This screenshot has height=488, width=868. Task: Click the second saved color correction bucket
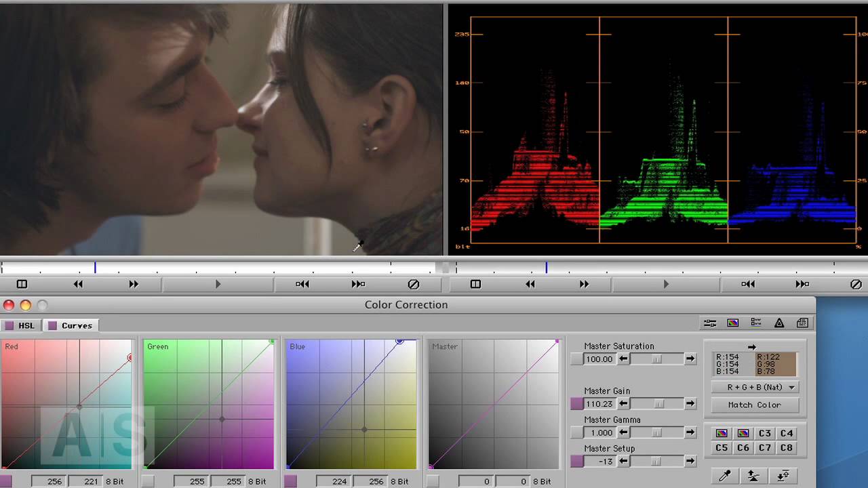(743, 433)
